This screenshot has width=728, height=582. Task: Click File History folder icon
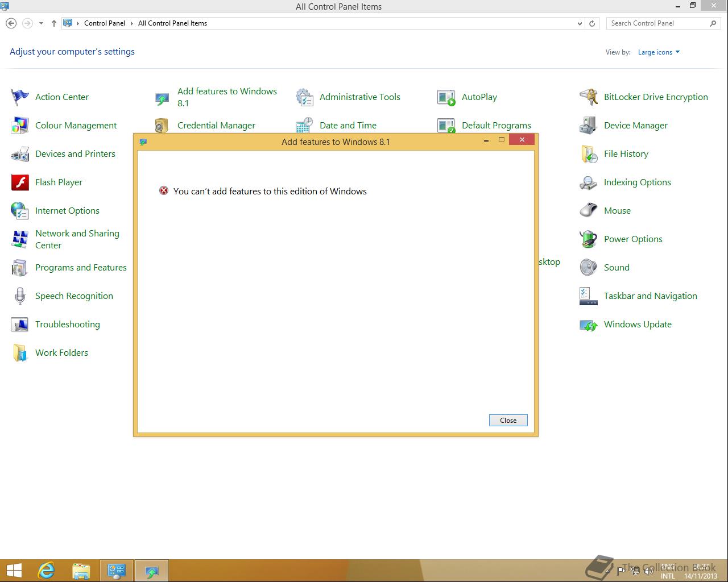pyautogui.click(x=589, y=154)
